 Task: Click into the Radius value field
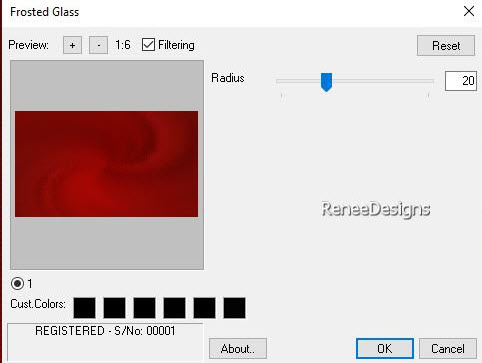(461, 81)
